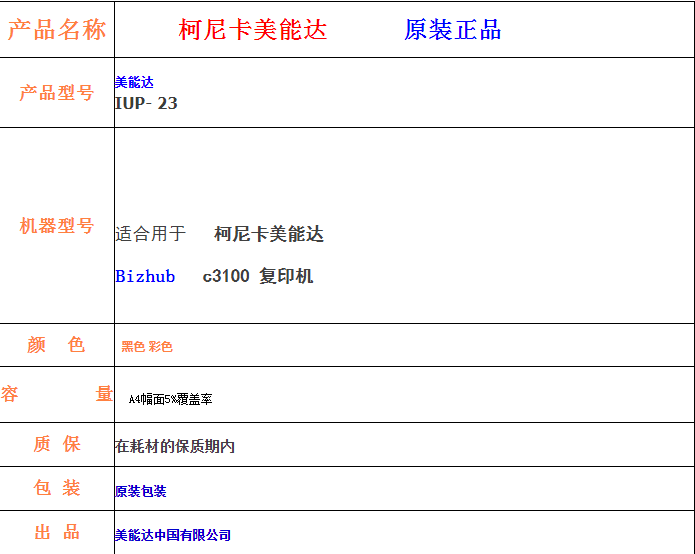Click the '容' character in the capacity label

click(10, 394)
